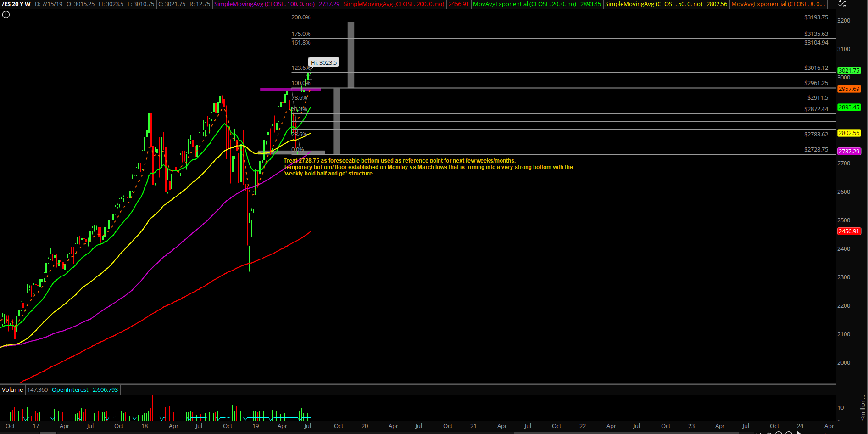
Task: Click the yellow 2802.56 price bubble
Action: coord(849,133)
